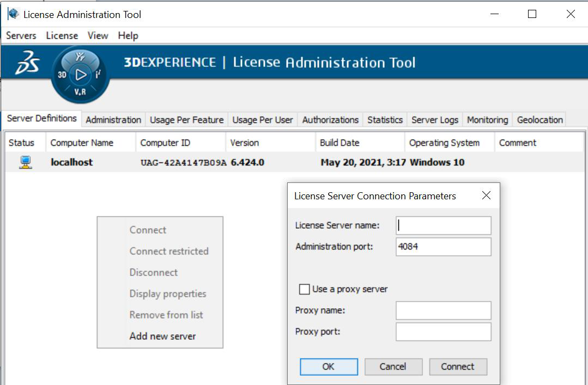Click the Status column header
Image resolution: width=588 pixels, height=385 pixels.
26,143
